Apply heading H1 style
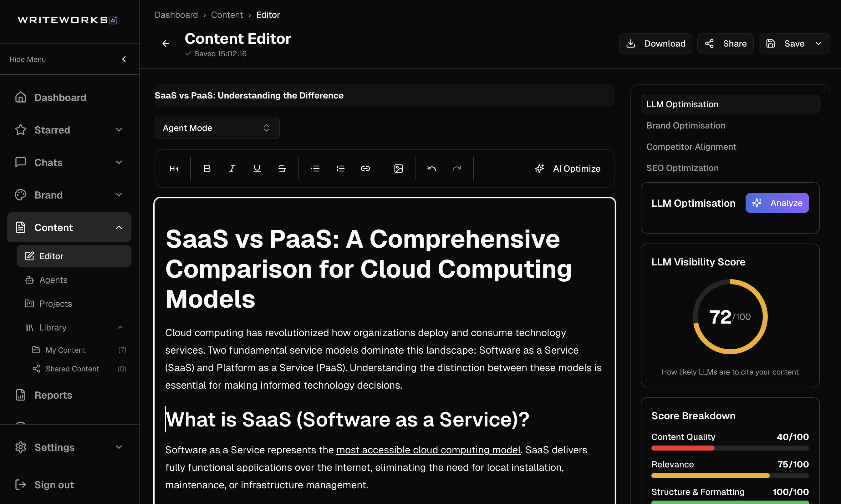841x504 pixels. [174, 168]
